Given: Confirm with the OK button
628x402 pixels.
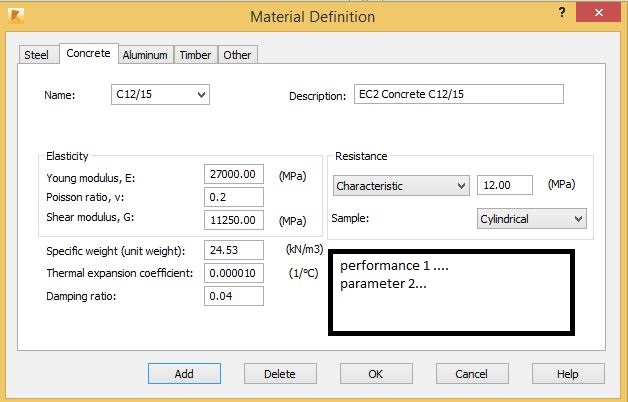Looking at the screenshot, I should pyautogui.click(x=376, y=374).
